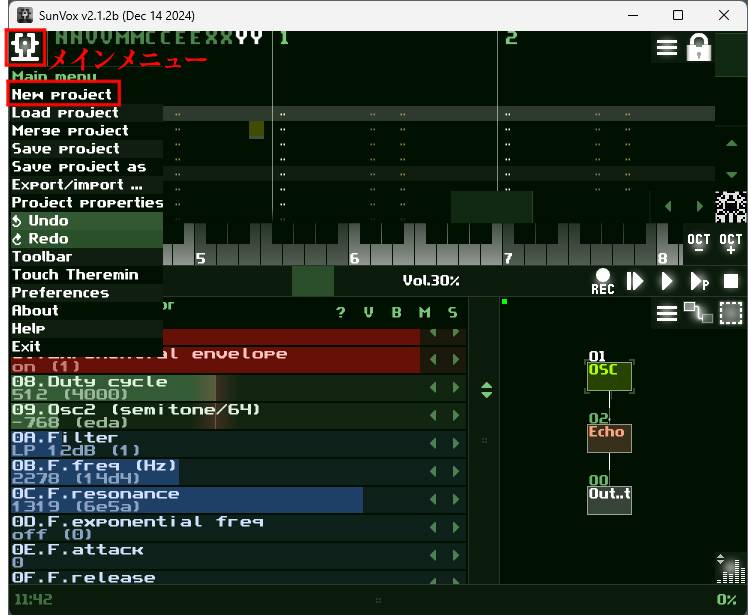
Task: Increase F.attack with right arrow
Action: pos(456,555)
